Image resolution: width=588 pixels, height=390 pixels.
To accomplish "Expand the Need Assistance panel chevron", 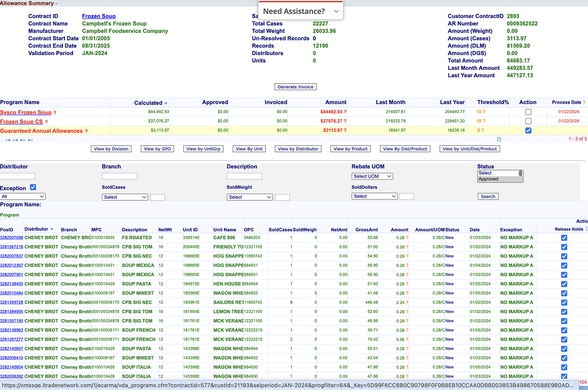I will (x=336, y=12).
